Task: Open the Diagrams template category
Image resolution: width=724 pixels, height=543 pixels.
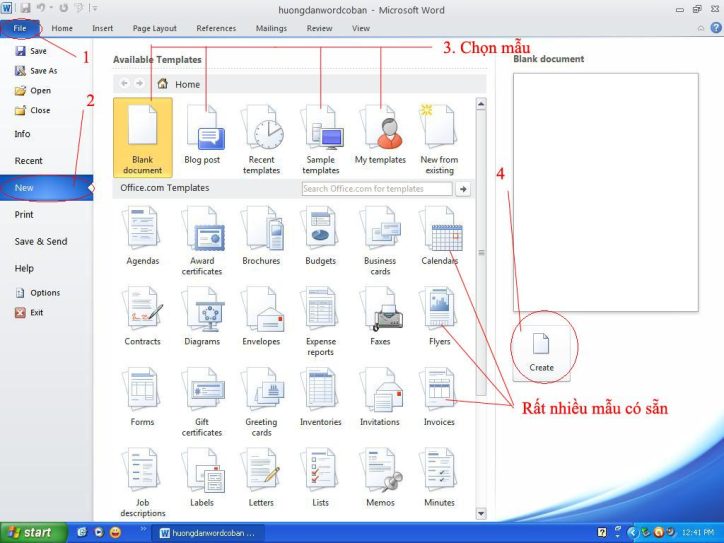Action: pyautogui.click(x=202, y=317)
